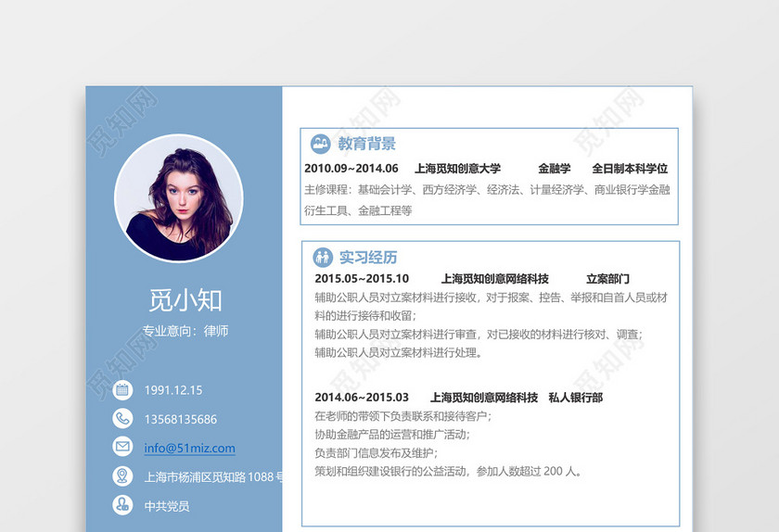
Task: Click the calendar birthday icon
Action: click(x=122, y=390)
